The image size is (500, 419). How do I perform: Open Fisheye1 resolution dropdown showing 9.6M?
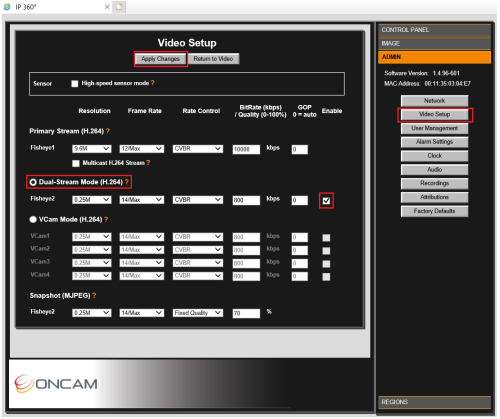click(x=92, y=149)
